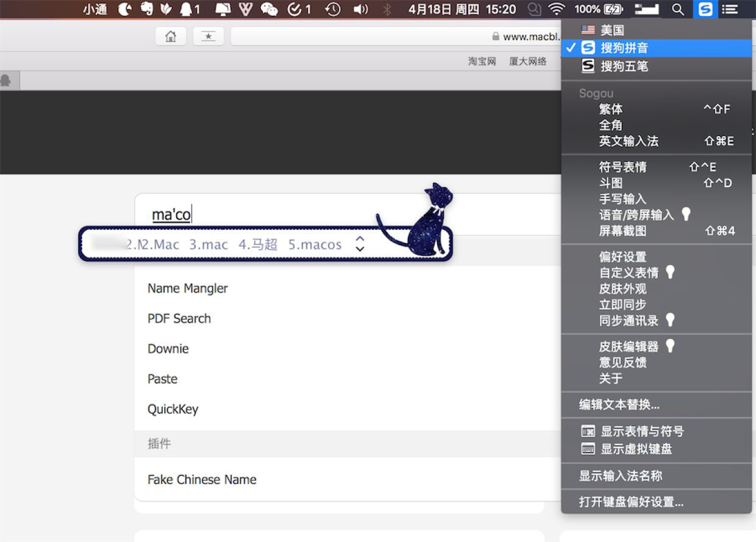The image size is (756, 542).
Task: Click the Bluetooth icon in menu bar
Action: [x=387, y=9]
